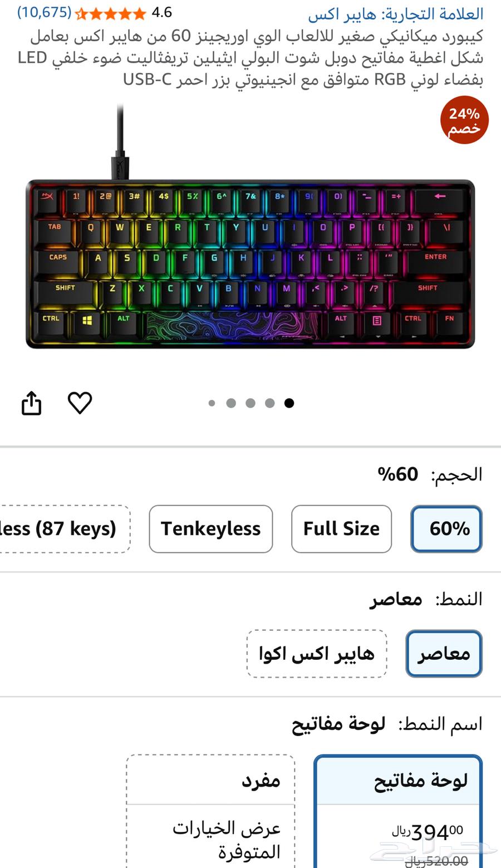The width and height of the screenshot is (501, 868).
Task: Choose the Tenkeyless size option
Action: (210, 528)
